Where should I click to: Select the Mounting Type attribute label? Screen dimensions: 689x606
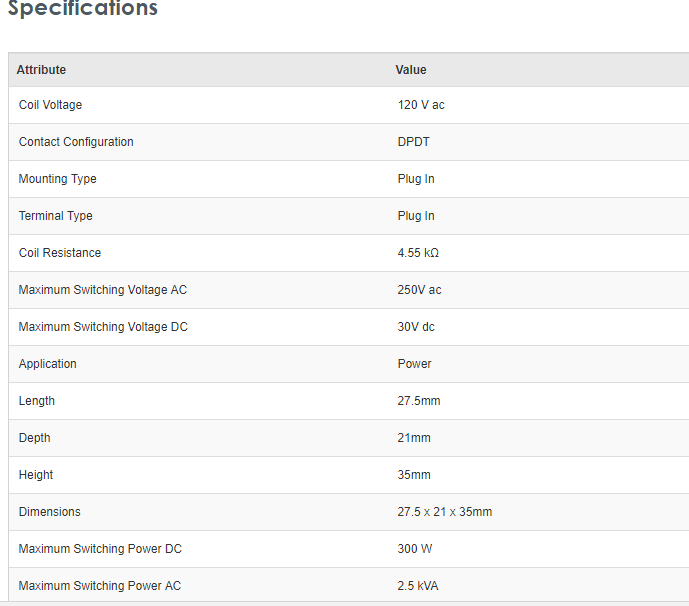click(x=58, y=179)
